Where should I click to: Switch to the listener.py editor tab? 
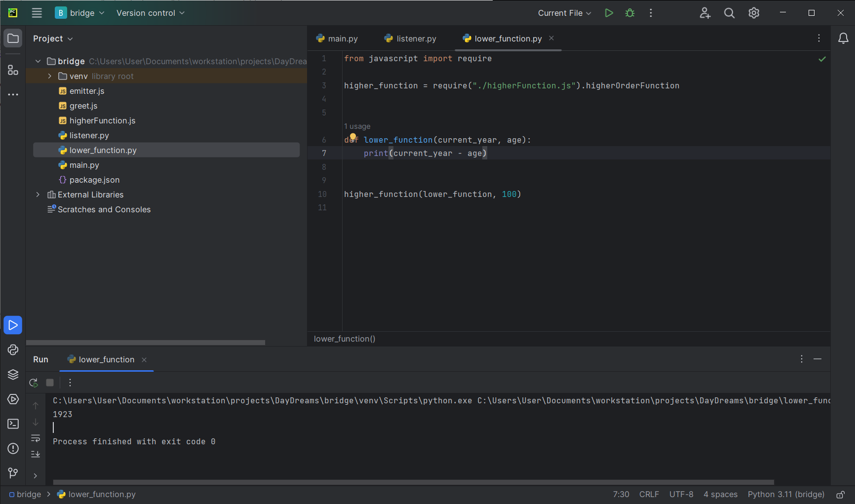pyautogui.click(x=411, y=39)
